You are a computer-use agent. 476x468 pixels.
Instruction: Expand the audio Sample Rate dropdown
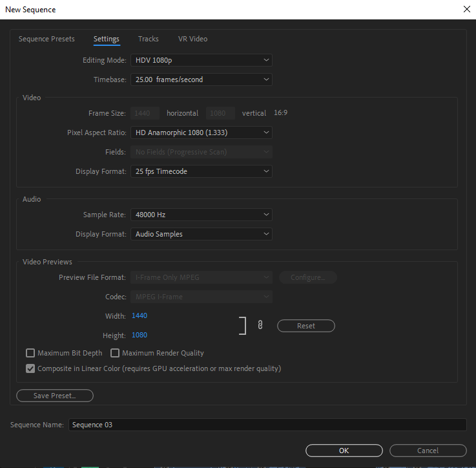201,215
